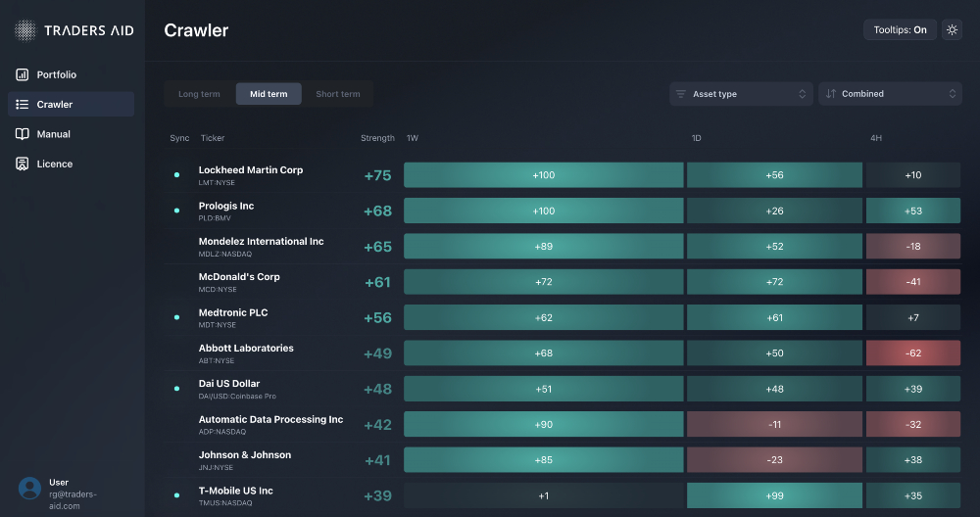Viewport: 980px width, 517px height.
Task: Toggle the Tooltips On button
Action: click(x=900, y=30)
